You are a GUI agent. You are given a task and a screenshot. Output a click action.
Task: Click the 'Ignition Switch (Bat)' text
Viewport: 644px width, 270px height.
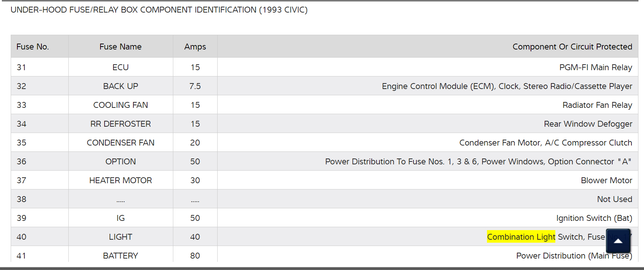(x=594, y=218)
